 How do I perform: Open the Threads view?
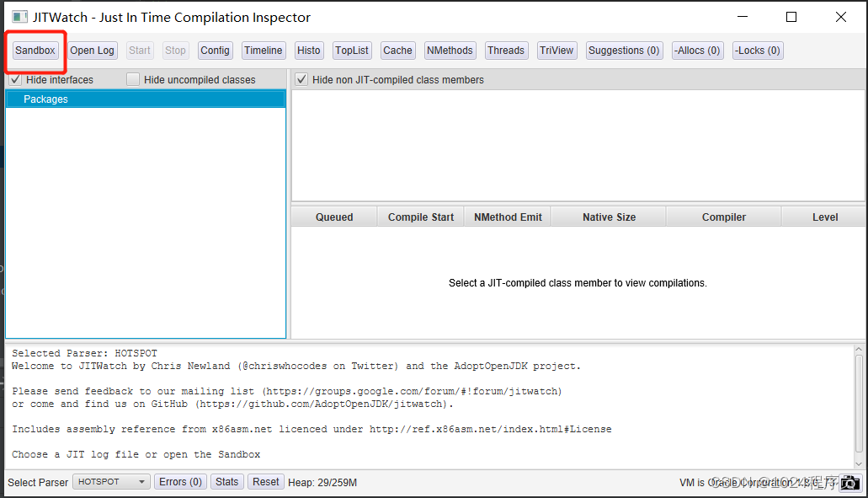tap(506, 51)
